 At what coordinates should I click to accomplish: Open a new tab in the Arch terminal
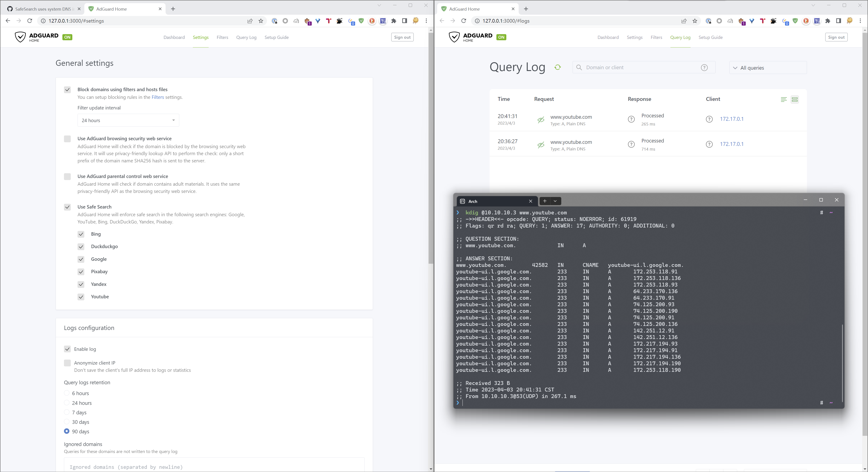coord(545,201)
